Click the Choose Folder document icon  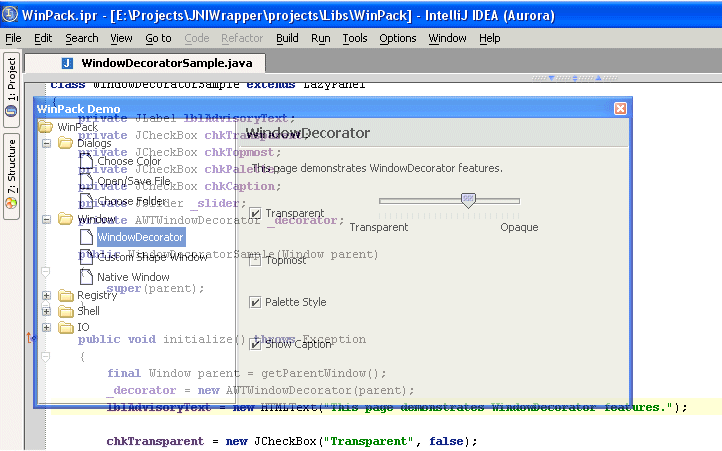click(x=86, y=201)
